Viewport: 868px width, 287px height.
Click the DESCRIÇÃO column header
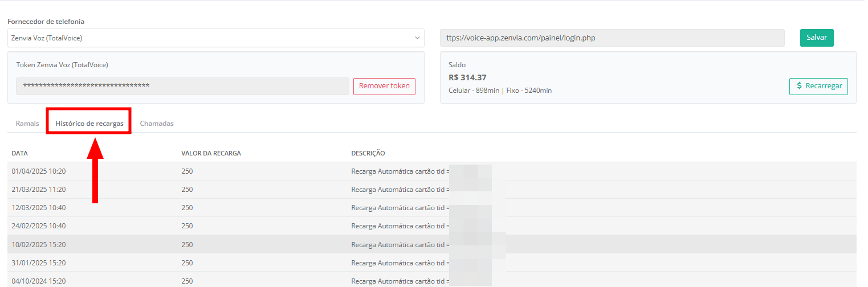pos(368,154)
